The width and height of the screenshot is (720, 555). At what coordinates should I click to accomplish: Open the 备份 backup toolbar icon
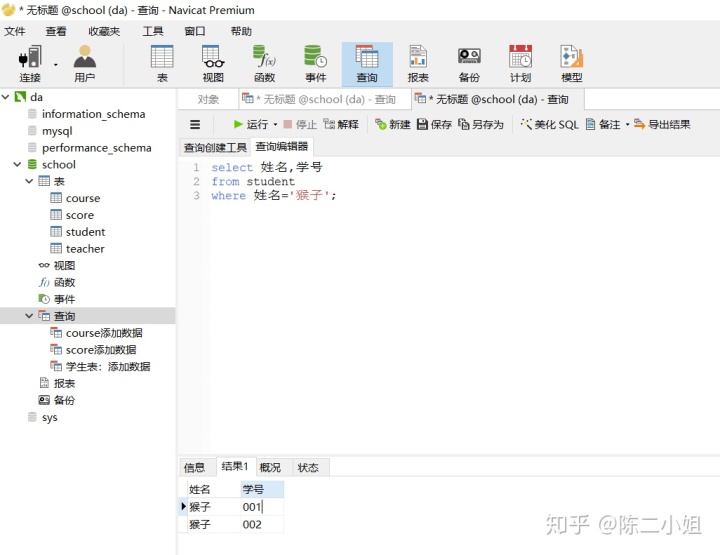[x=469, y=64]
